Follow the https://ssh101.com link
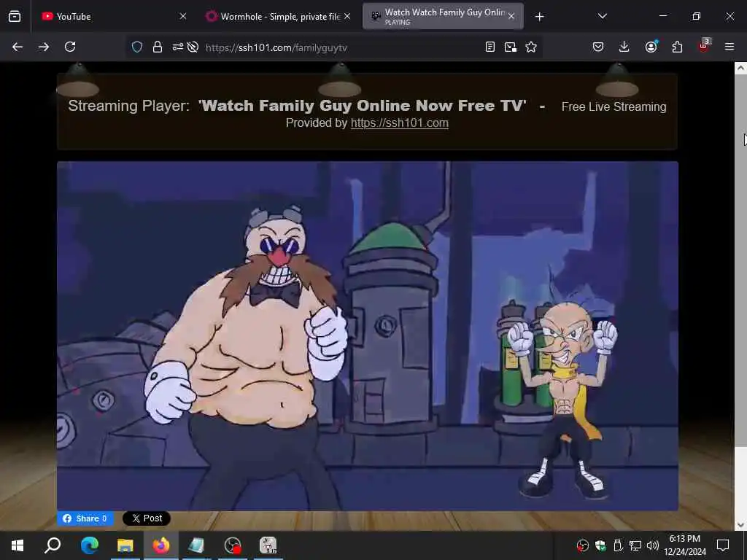 [399, 122]
